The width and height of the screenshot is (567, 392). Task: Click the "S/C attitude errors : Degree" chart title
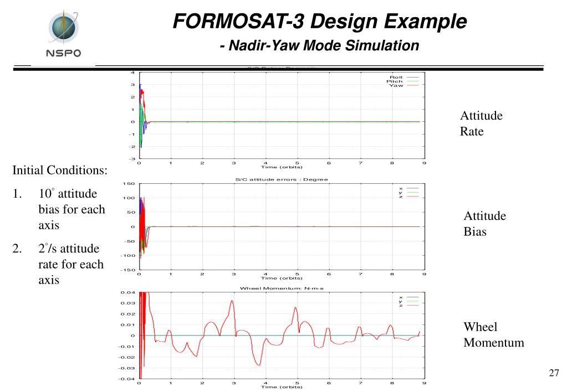(x=282, y=179)
